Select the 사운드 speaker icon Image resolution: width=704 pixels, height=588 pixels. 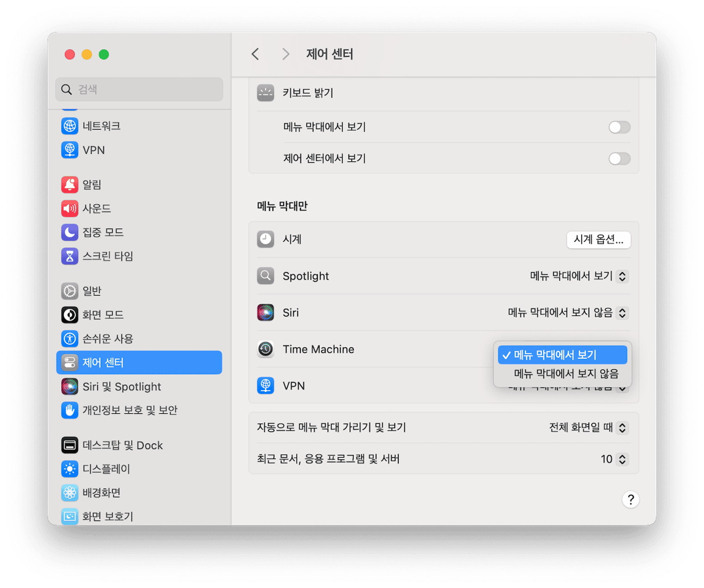[69, 208]
